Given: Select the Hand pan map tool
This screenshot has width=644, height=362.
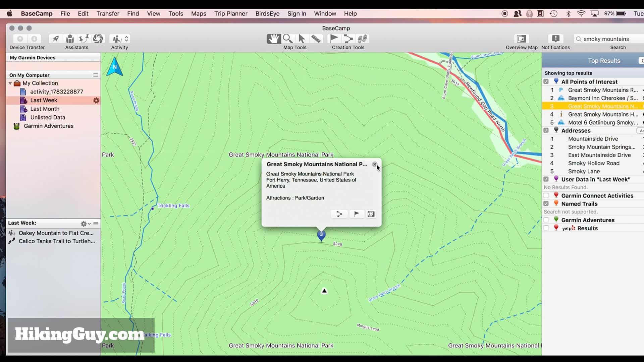Looking at the screenshot, I should click(274, 39).
